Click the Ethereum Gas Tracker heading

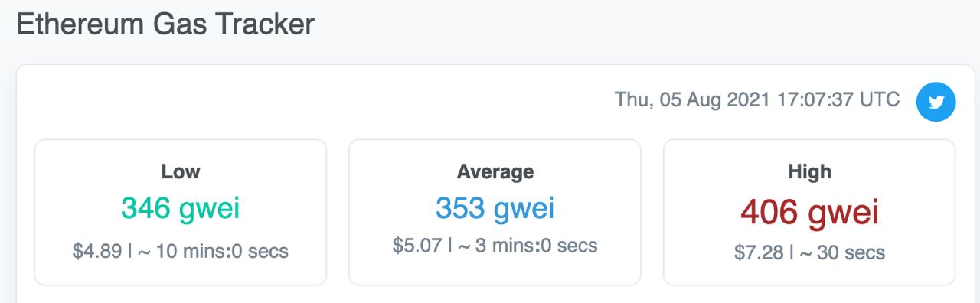click(x=165, y=24)
